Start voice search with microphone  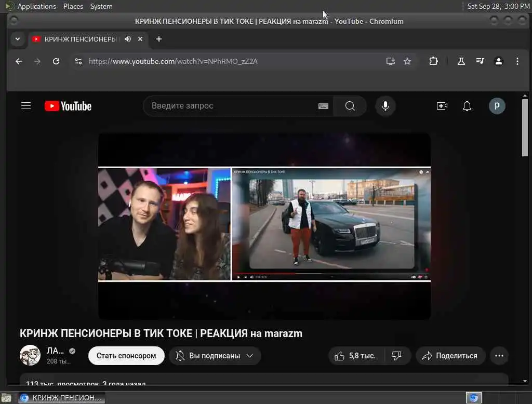pos(385,106)
